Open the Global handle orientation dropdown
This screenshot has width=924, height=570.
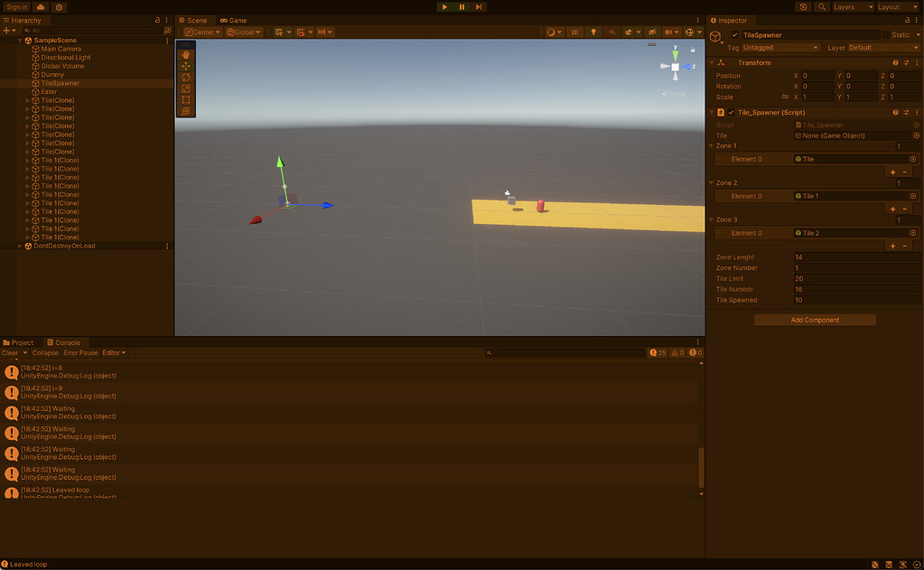pos(242,32)
